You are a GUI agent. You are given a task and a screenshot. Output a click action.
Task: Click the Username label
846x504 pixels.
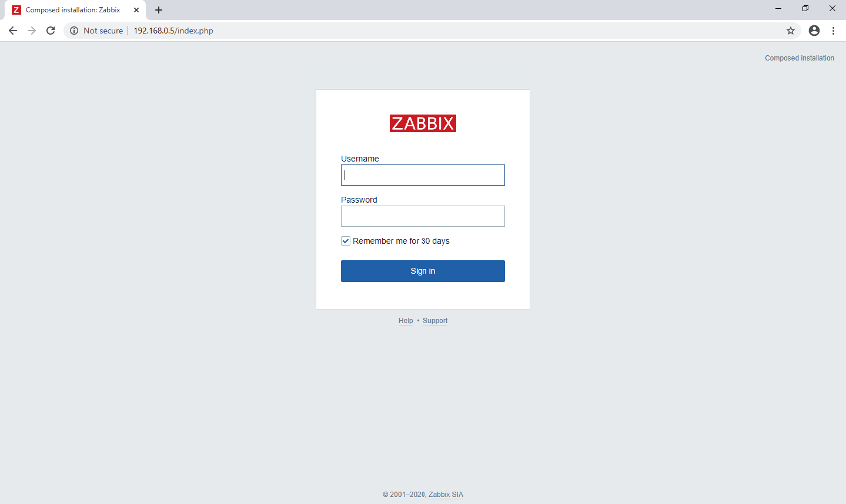pos(360,159)
